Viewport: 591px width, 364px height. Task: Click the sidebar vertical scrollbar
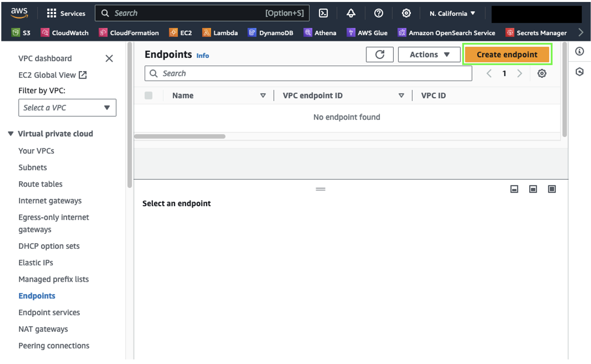130,115
